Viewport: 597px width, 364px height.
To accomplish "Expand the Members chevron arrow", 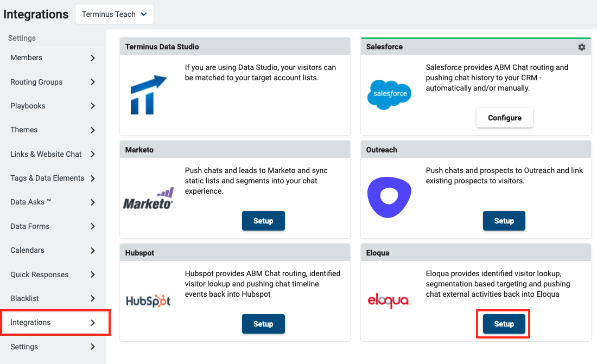I will [92, 58].
